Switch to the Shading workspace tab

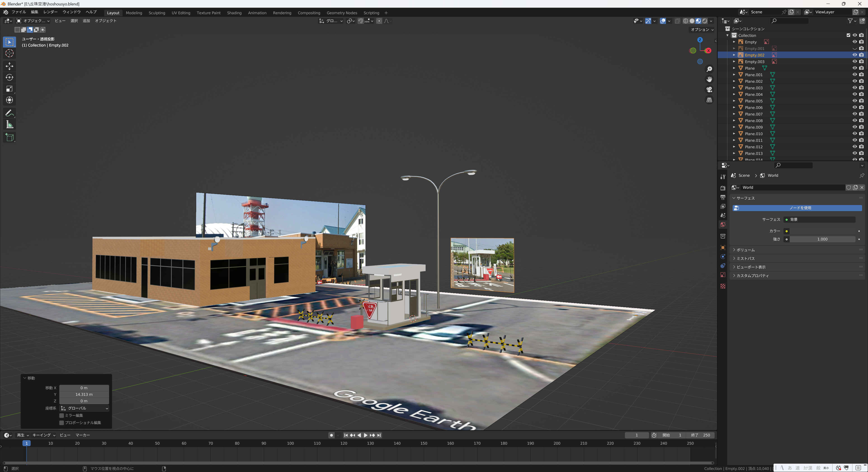tap(234, 13)
